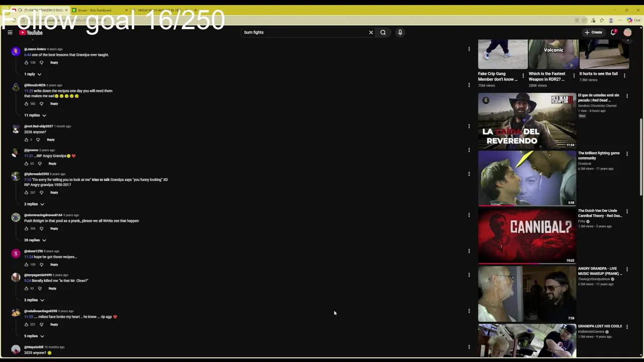Open the account avatar menu
Screen dimensions: 644x362
pyautogui.click(x=627, y=32)
